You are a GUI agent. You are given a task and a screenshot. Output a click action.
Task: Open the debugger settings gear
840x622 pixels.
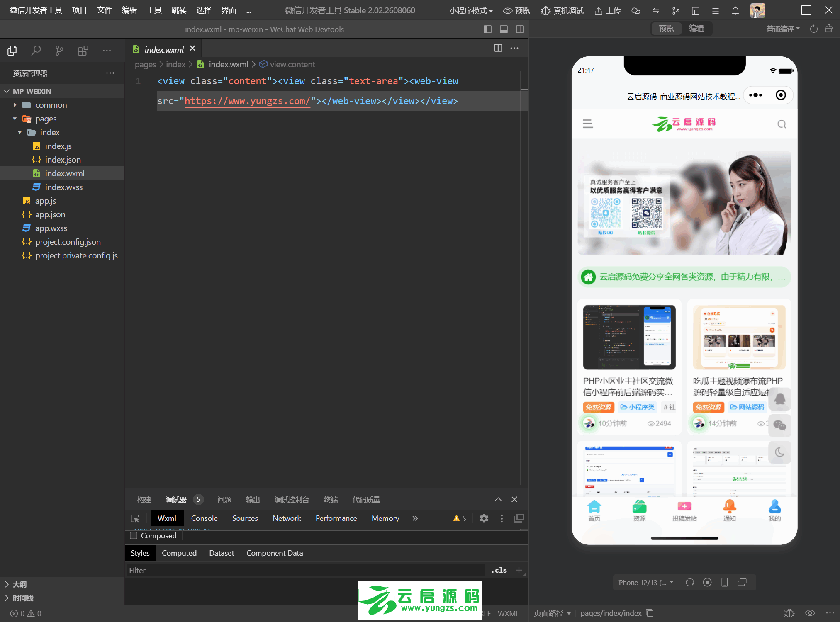[484, 518]
